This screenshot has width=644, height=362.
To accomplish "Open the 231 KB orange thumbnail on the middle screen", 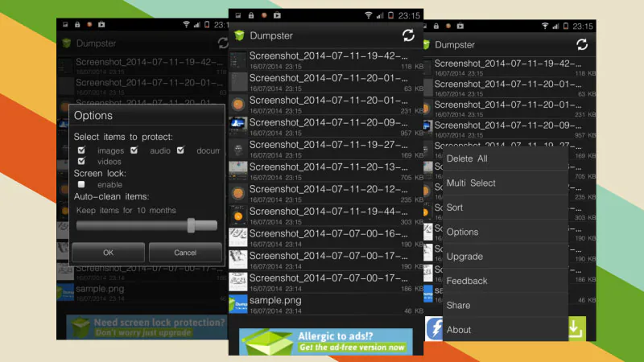I will (237, 105).
